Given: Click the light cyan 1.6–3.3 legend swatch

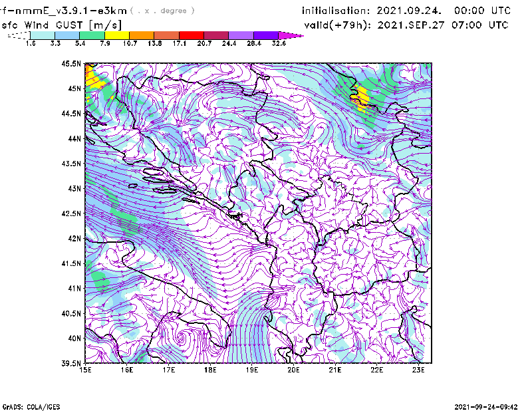Looking at the screenshot, I should coord(43,35).
